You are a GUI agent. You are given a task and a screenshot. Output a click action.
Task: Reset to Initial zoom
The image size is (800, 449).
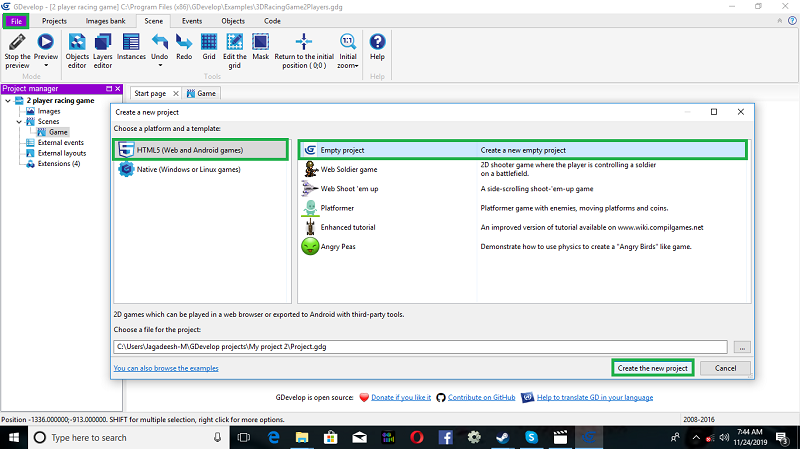(x=347, y=51)
